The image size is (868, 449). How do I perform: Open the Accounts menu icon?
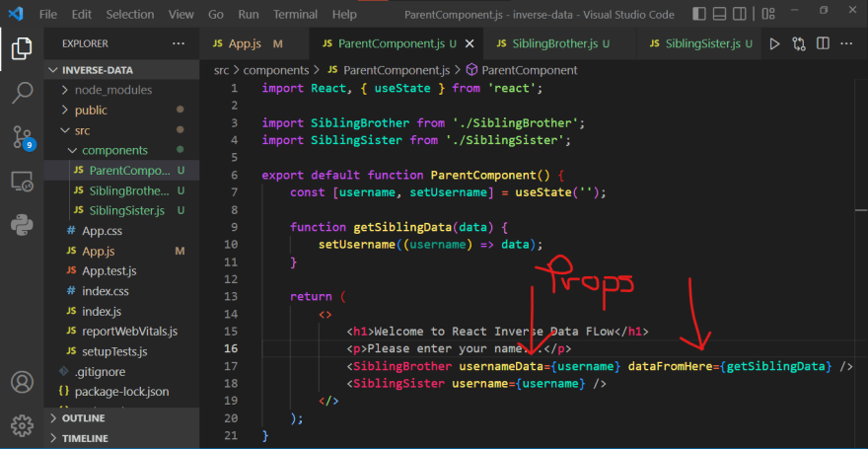coord(22,383)
